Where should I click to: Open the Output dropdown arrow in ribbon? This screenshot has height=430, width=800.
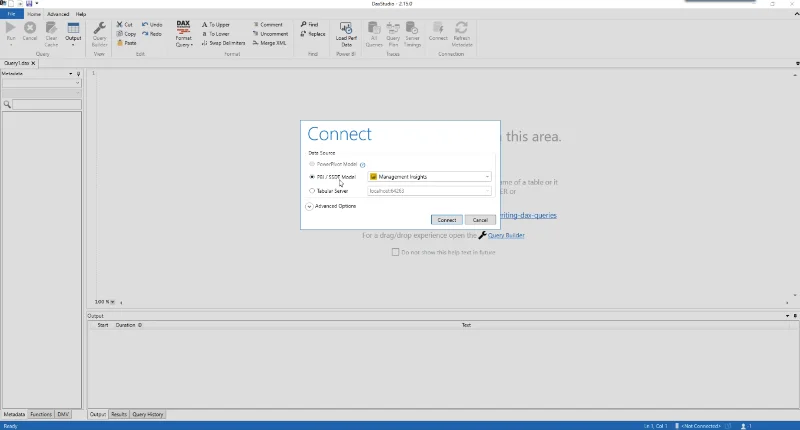[x=73, y=45]
